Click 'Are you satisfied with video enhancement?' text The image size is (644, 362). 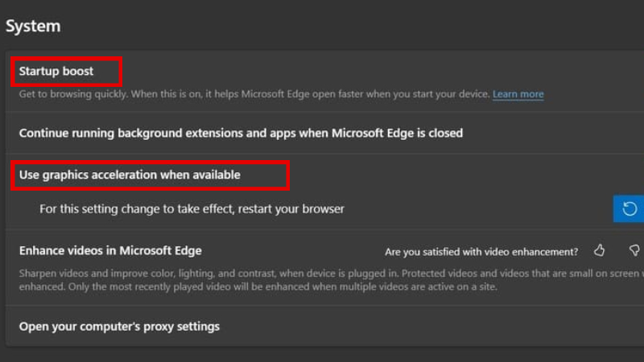tap(481, 252)
